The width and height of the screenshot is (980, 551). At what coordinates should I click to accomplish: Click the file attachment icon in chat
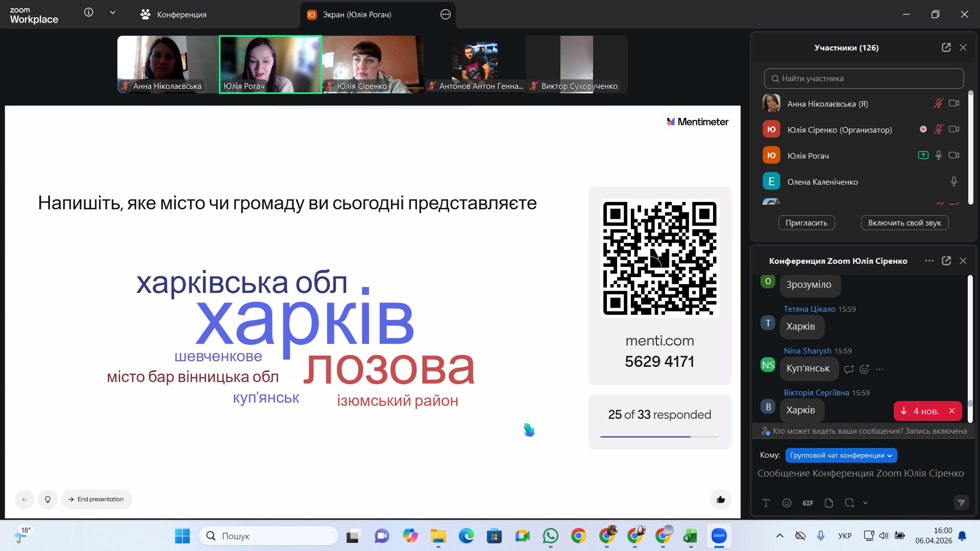click(x=828, y=503)
